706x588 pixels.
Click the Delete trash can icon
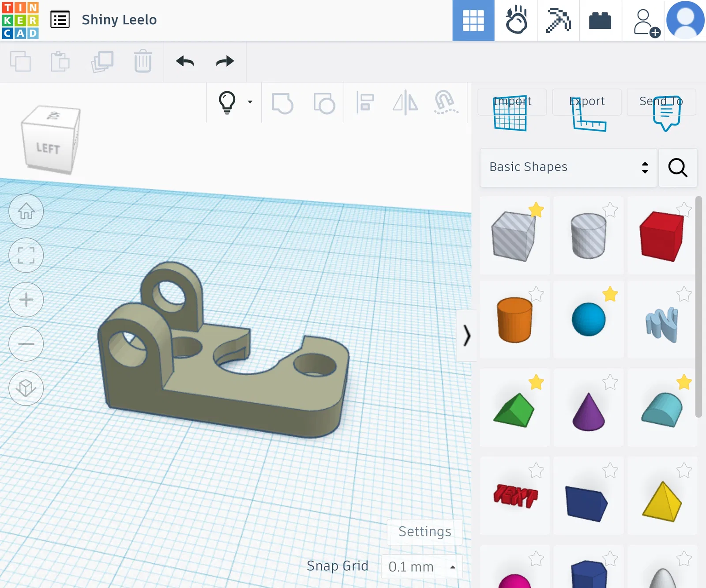[143, 61]
